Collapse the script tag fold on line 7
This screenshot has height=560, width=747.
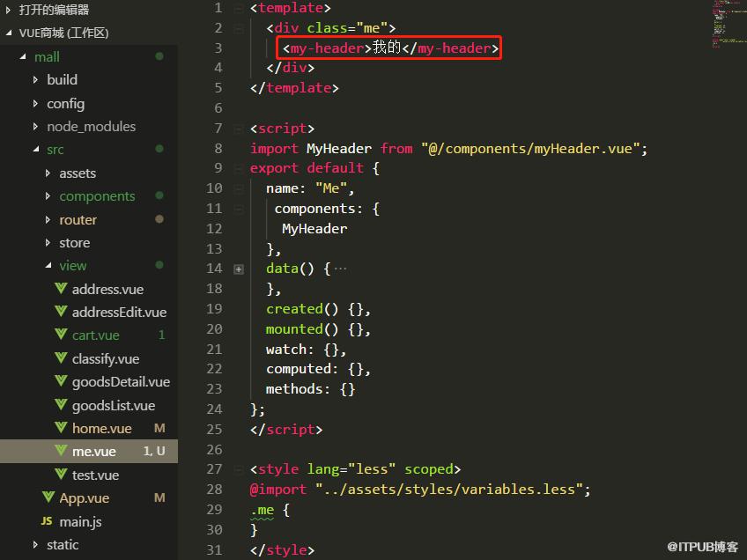239,129
